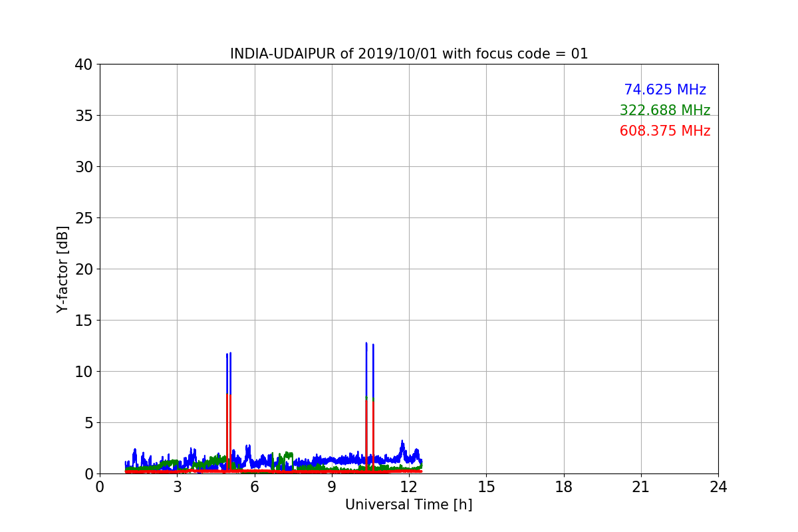Click the Universal Time [h] axis label
This screenshot has height=532, width=798.
[x=408, y=505]
